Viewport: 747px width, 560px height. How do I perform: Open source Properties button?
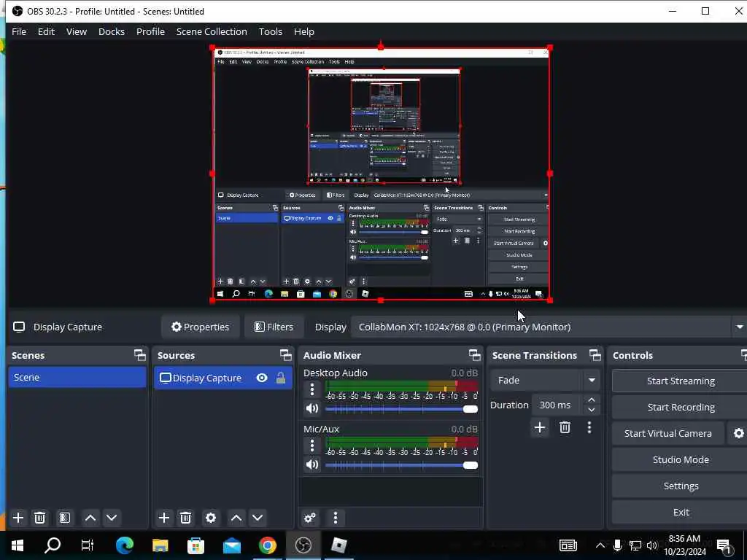pos(201,327)
